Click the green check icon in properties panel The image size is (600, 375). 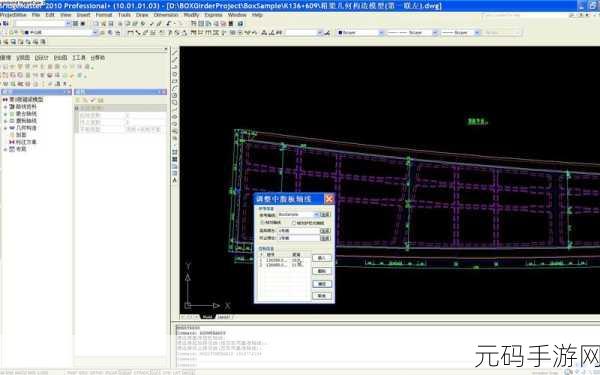tap(93, 100)
